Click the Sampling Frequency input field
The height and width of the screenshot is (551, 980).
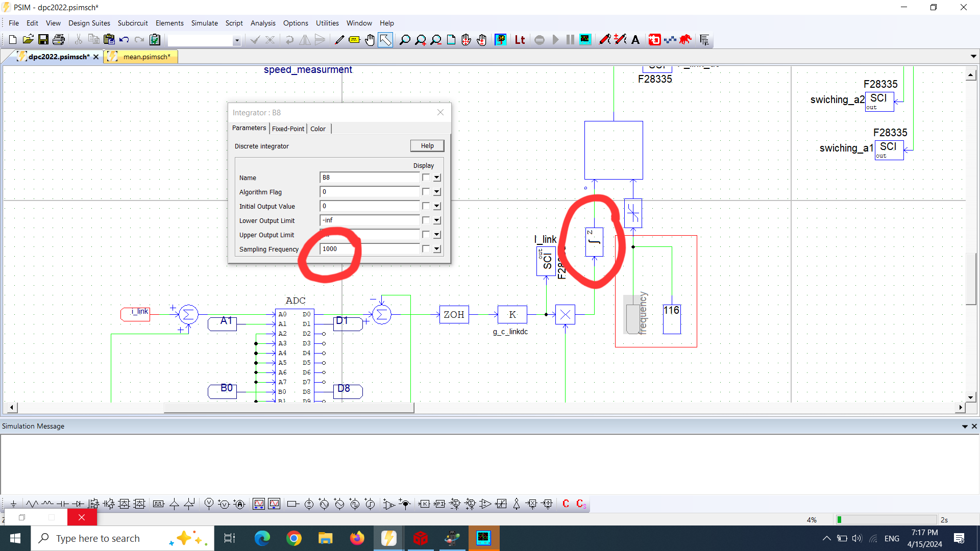369,249
